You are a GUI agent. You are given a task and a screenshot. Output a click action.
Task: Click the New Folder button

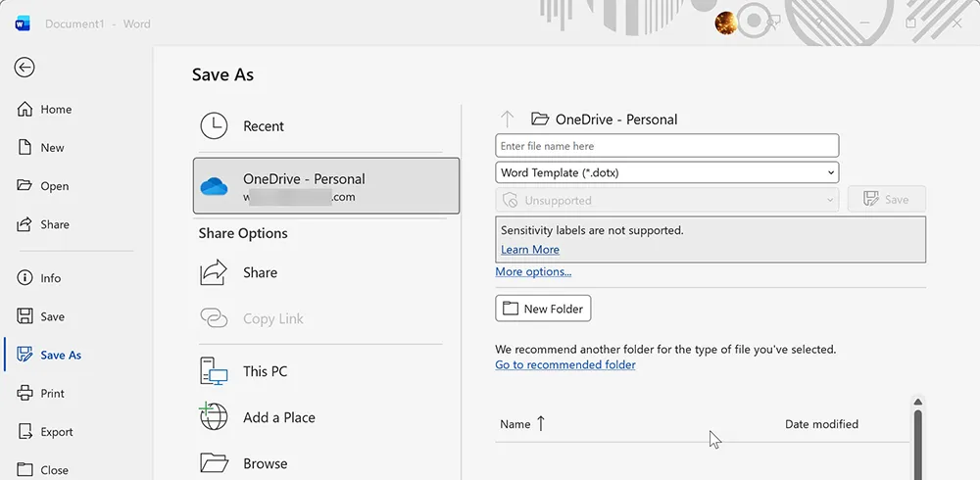tap(543, 309)
